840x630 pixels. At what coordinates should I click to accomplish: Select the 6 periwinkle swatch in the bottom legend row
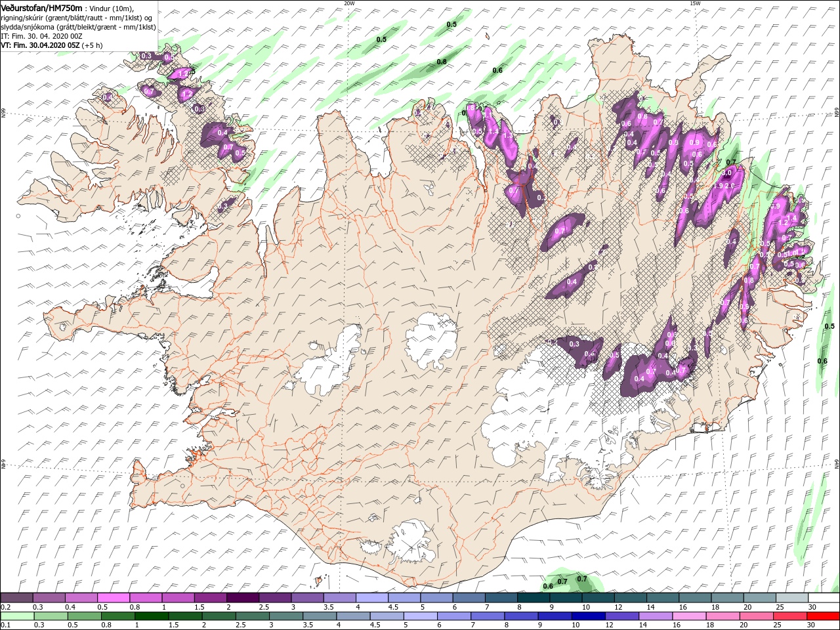(x=453, y=616)
